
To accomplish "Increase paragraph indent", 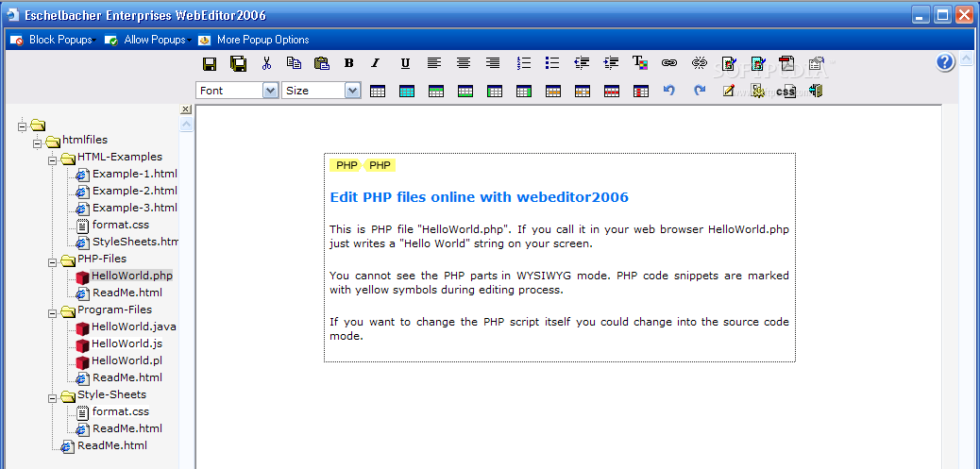I will [611, 63].
